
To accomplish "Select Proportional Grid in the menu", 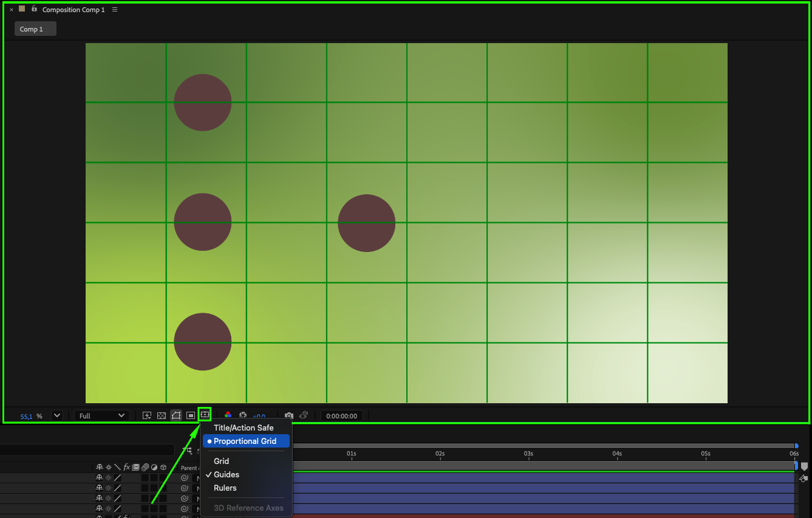I will [246, 441].
